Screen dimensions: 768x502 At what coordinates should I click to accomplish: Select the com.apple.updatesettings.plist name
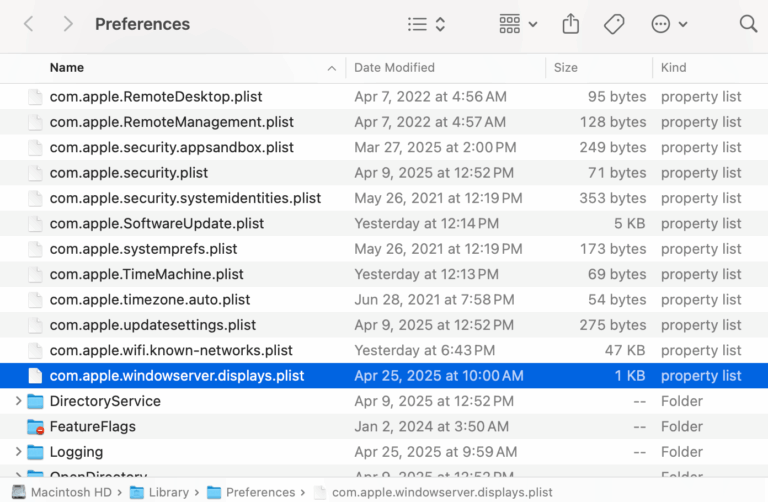153,325
